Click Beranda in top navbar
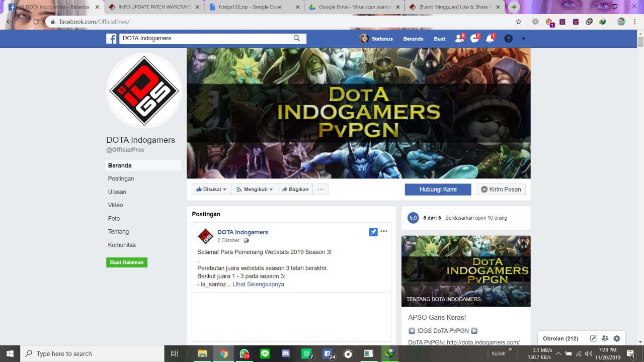Viewport: 644px width, 362px height. point(413,39)
